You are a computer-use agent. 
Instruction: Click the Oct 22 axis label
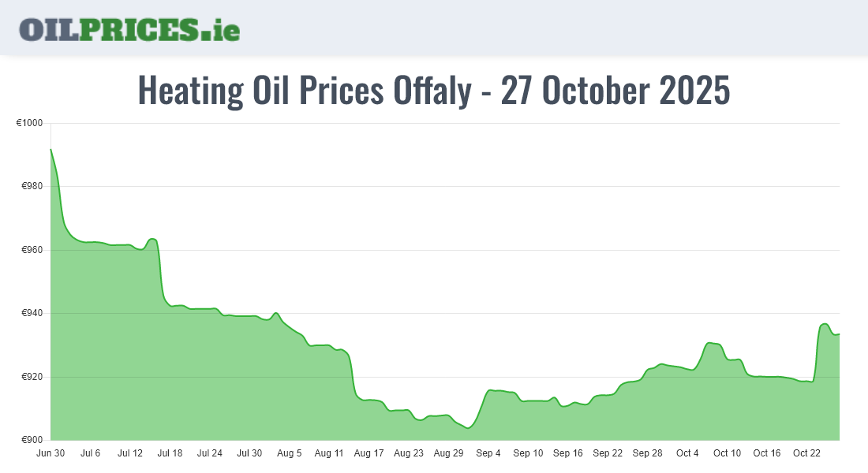(x=806, y=453)
